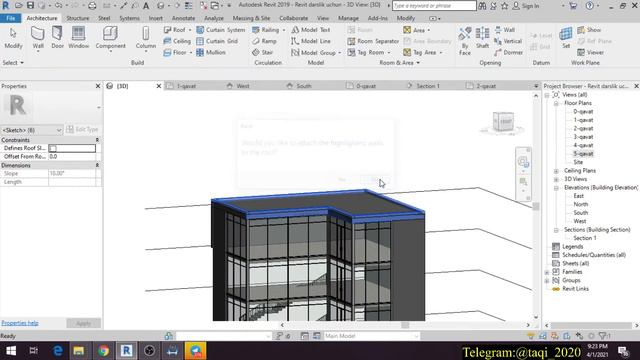Select the Component tool
This screenshot has height=360, width=640.
(x=110, y=38)
